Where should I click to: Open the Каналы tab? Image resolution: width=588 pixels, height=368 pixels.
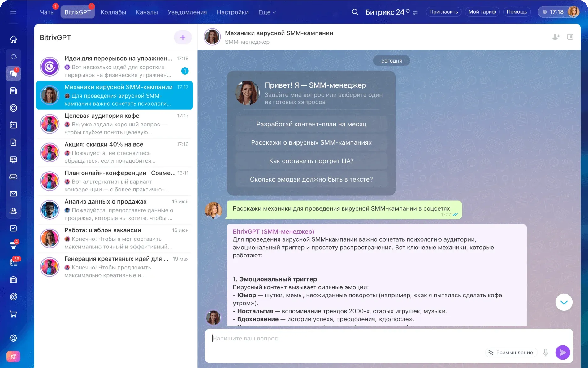(x=147, y=12)
